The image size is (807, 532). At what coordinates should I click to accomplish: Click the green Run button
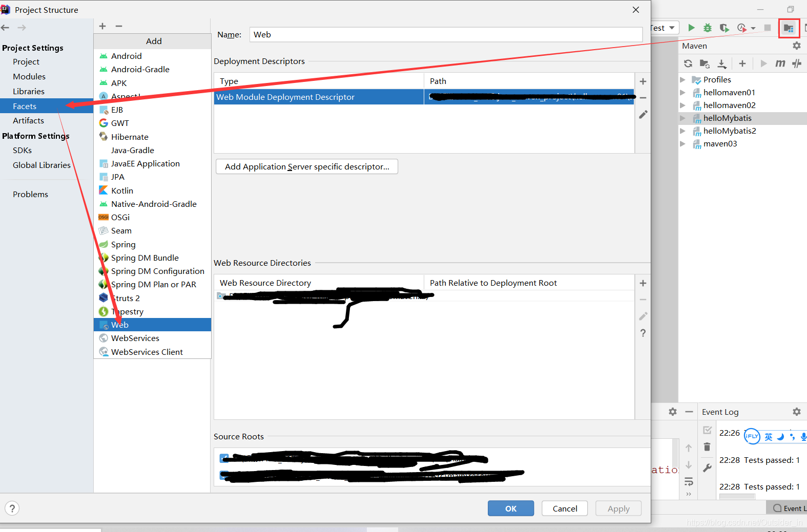pos(691,28)
